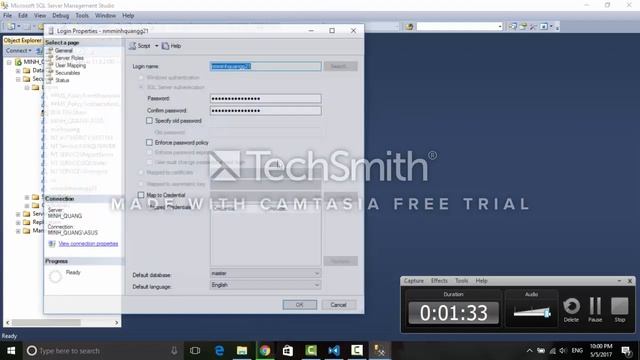Image resolution: width=640 pixels, height=360 pixels.
Task: Click the Confirm password field
Action: point(265,111)
